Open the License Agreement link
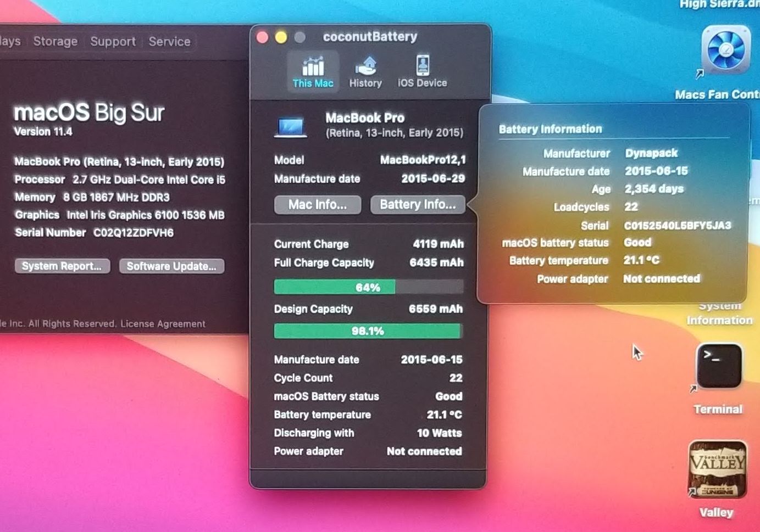Screen dimensions: 760x532 (x=163, y=324)
